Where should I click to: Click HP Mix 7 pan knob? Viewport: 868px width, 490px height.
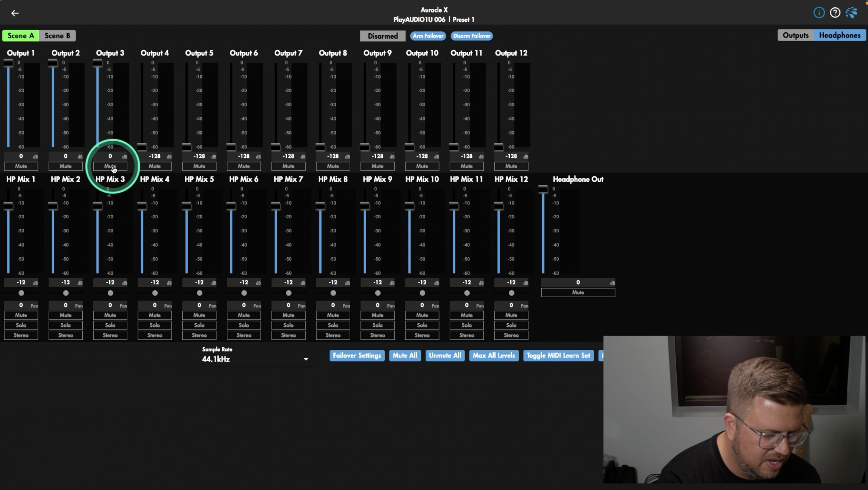(289, 293)
